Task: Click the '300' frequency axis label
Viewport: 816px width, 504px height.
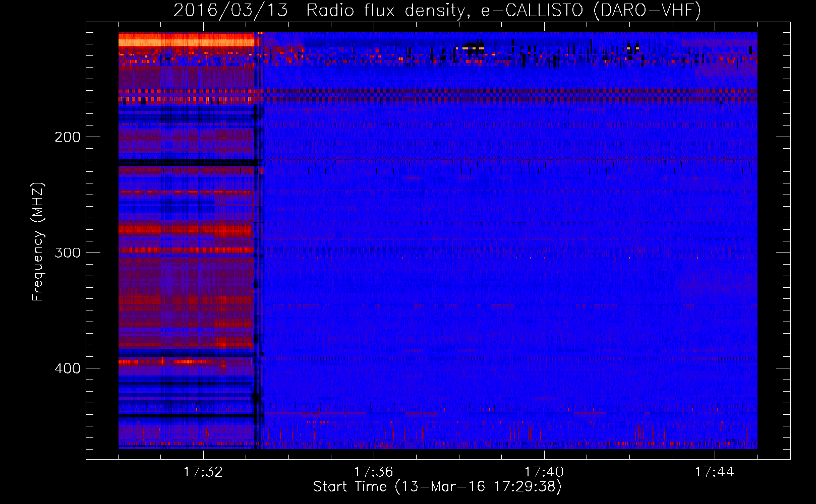Action: point(68,253)
